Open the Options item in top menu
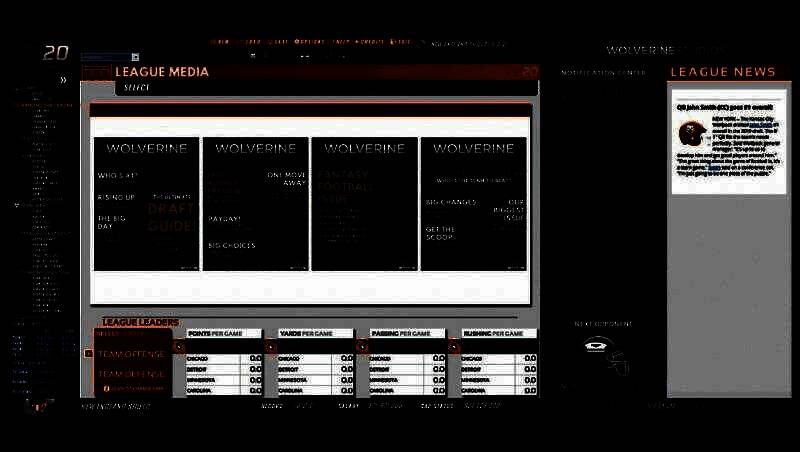The width and height of the screenshot is (800, 452). pyautogui.click(x=310, y=42)
